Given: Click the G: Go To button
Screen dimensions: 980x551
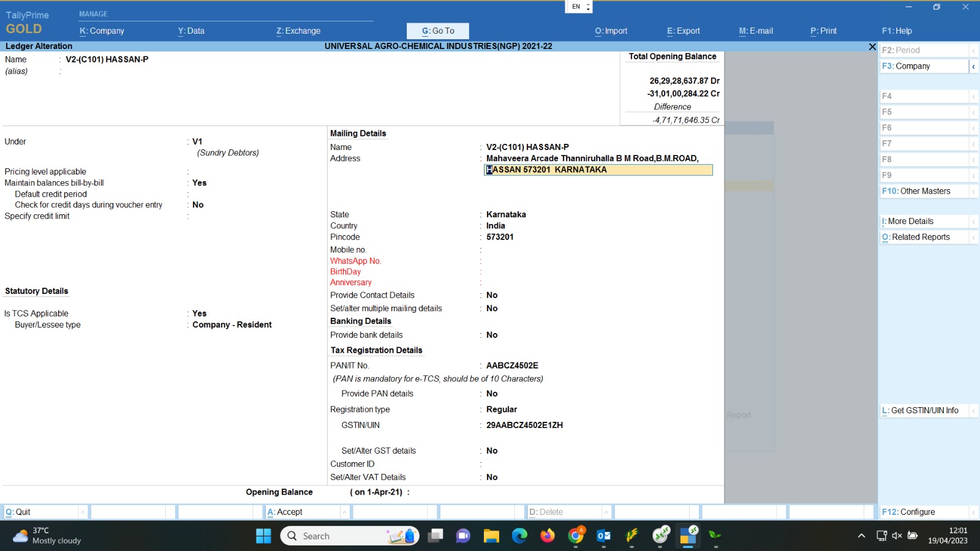Looking at the screenshot, I should 438,31.
